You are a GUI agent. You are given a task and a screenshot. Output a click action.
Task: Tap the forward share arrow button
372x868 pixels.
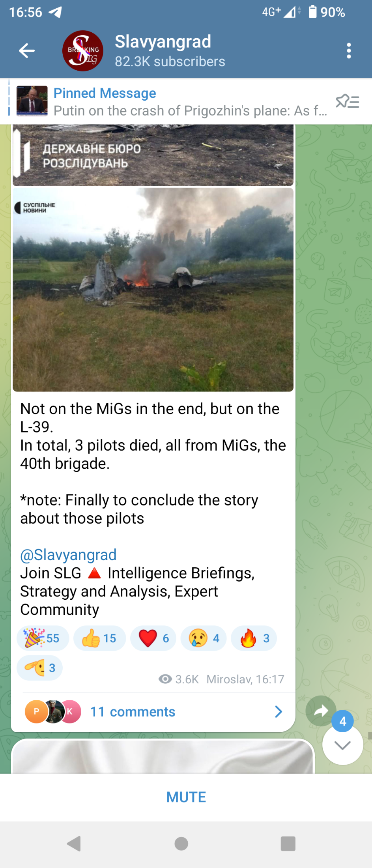(321, 711)
